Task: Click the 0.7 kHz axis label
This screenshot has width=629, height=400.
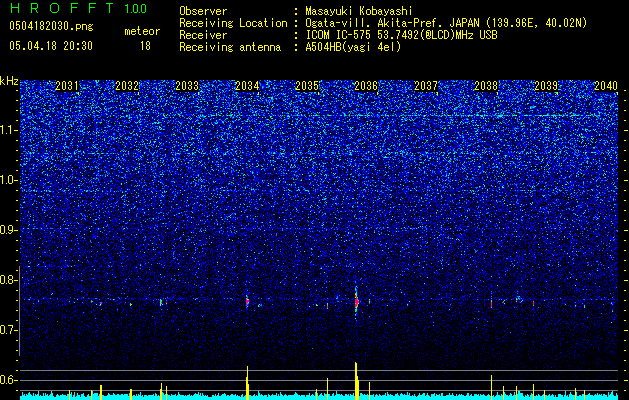Action: click(x=8, y=330)
